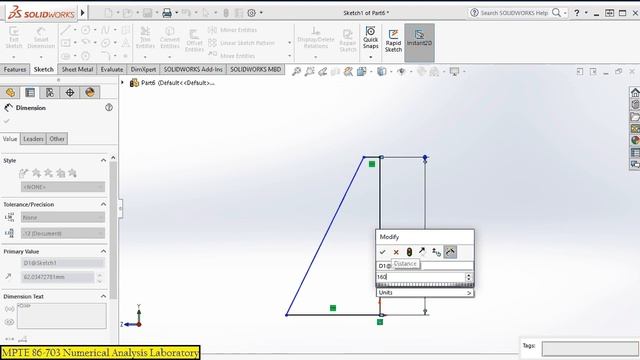Open DisplayManager tab icon
The image size is (640, 360).
point(90,93)
